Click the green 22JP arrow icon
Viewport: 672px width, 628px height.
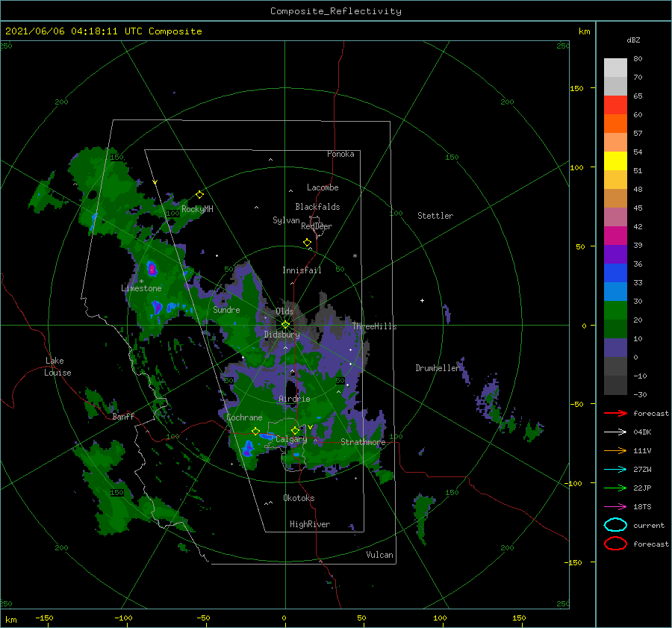click(x=615, y=488)
